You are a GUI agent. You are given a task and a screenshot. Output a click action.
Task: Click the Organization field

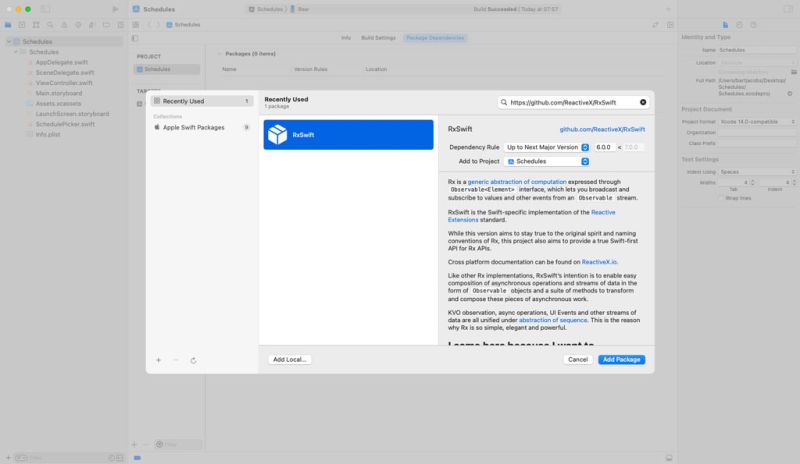pyautogui.click(x=757, y=133)
